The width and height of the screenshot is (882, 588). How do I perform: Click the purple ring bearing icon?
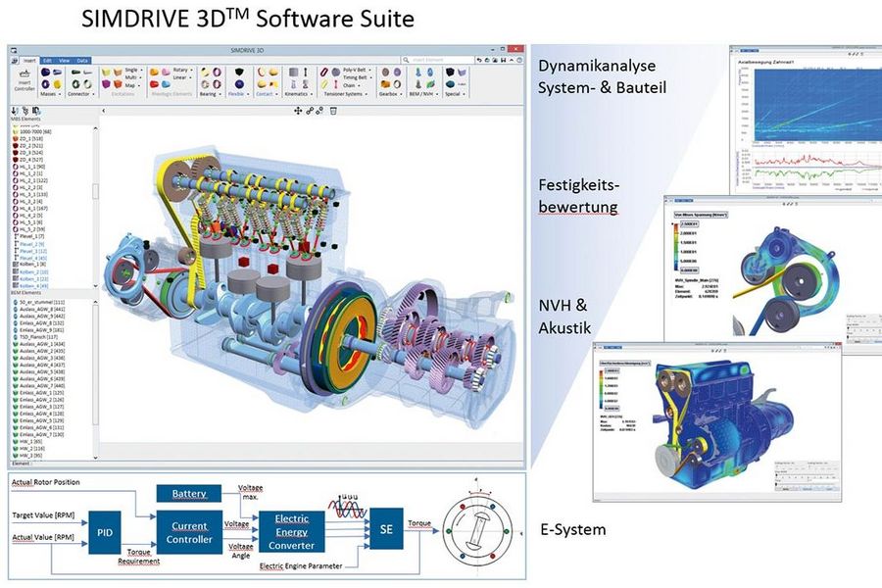coord(217,72)
